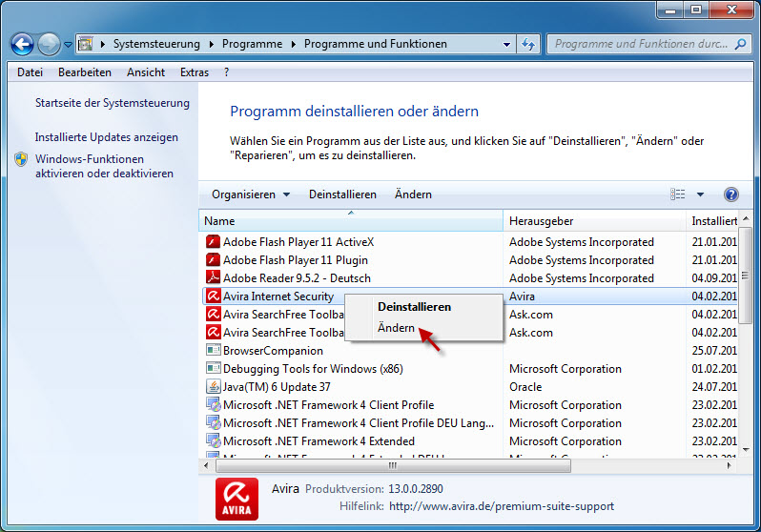
Task: Select Systemsteuerung in the breadcrumb
Action: tap(156, 44)
